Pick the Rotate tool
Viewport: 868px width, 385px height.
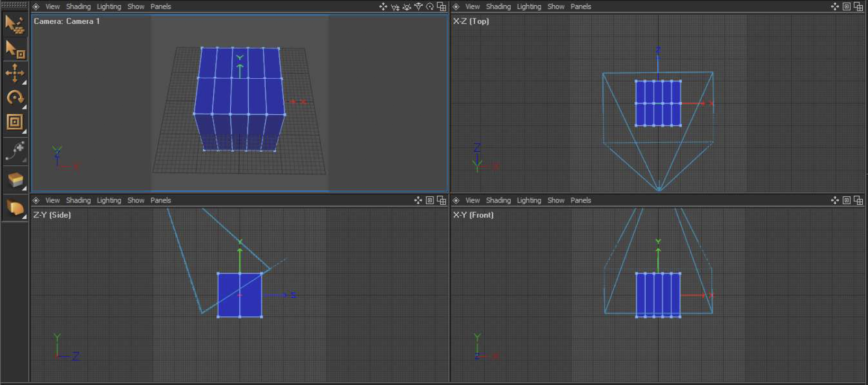coord(14,98)
